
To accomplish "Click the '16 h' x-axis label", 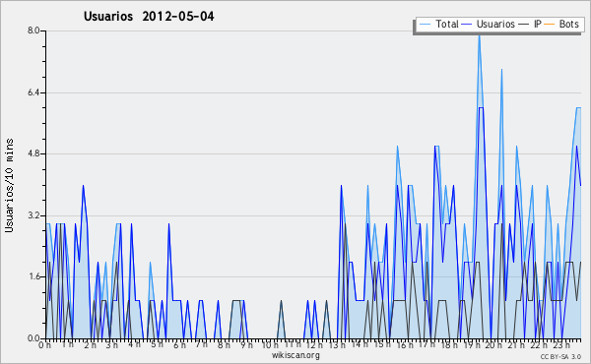I will point(405,345).
